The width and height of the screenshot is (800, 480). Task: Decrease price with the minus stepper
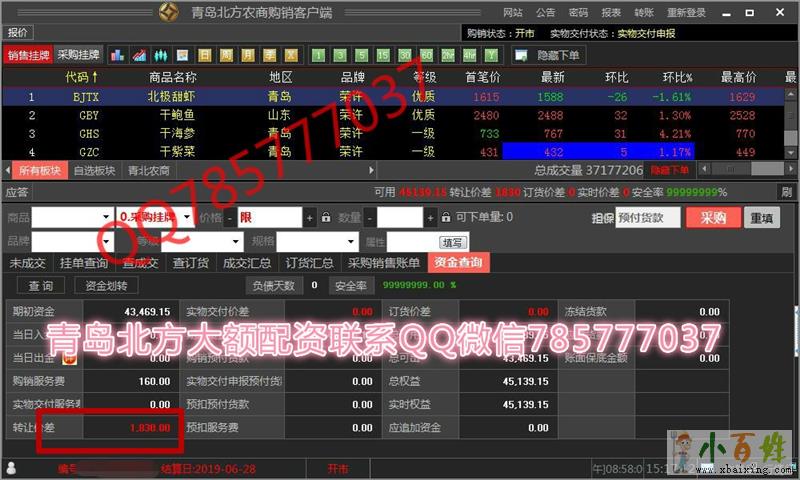pyautogui.click(x=230, y=217)
